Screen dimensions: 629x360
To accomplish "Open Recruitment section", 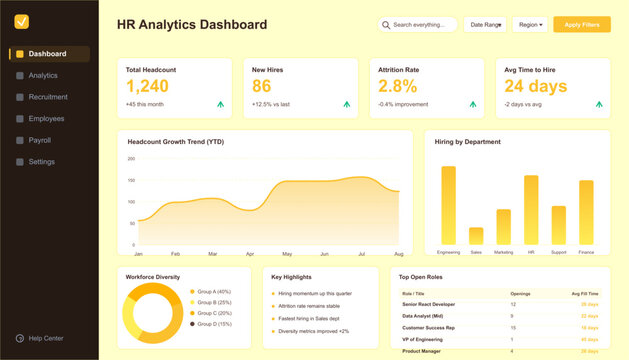I will (49, 97).
